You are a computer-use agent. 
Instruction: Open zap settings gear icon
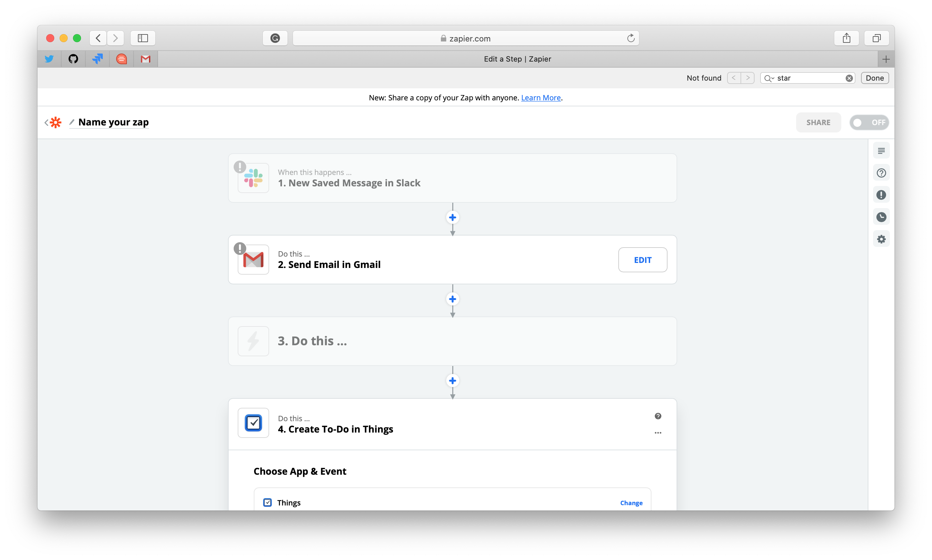tap(881, 239)
